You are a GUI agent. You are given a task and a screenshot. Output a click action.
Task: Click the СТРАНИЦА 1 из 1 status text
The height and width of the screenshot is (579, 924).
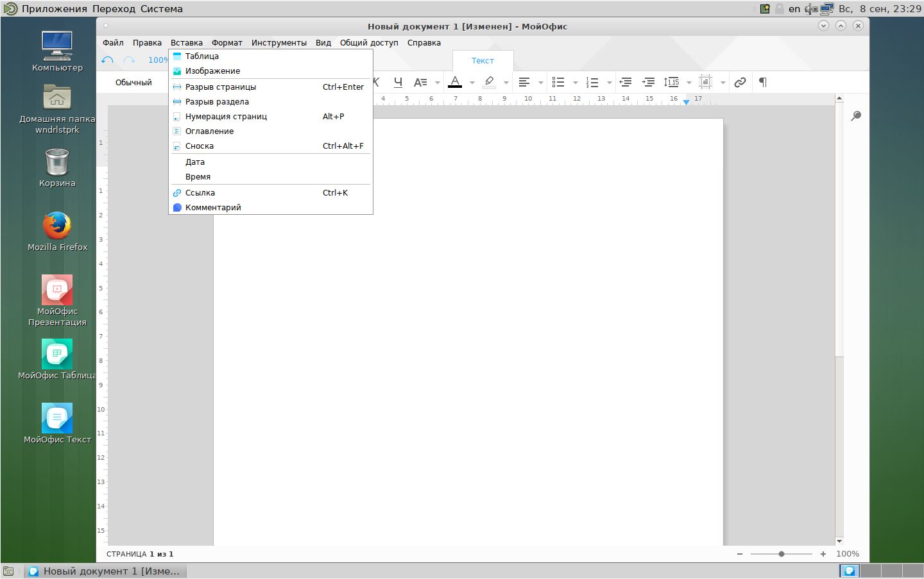140,554
